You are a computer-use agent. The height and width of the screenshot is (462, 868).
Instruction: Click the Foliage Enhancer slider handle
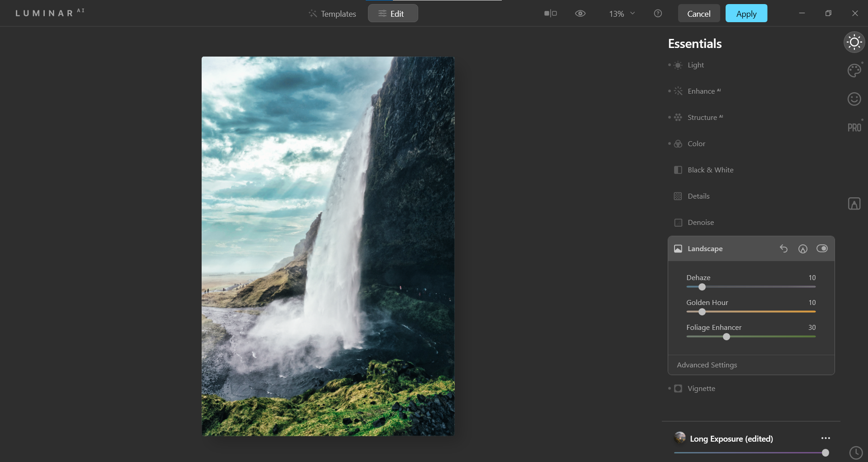(x=726, y=337)
